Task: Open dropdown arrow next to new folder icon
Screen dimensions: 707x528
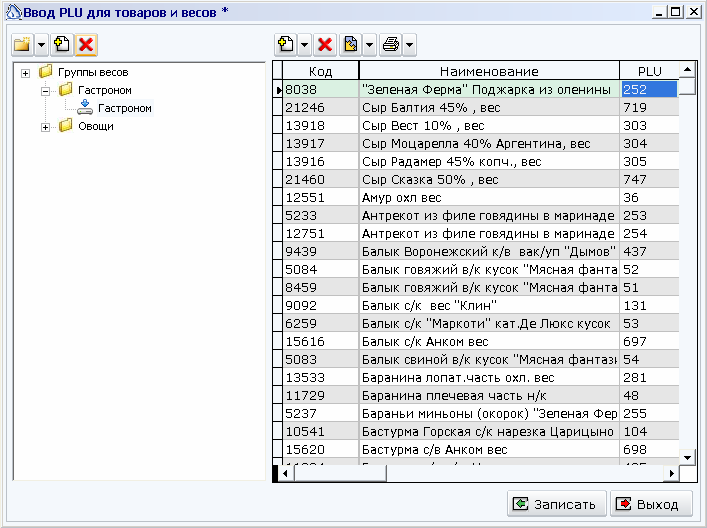Action: (41, 45)
